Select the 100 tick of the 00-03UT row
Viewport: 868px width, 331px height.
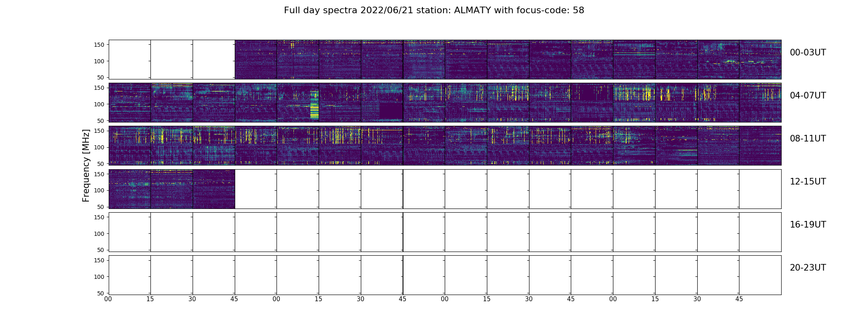click(98, 61)
